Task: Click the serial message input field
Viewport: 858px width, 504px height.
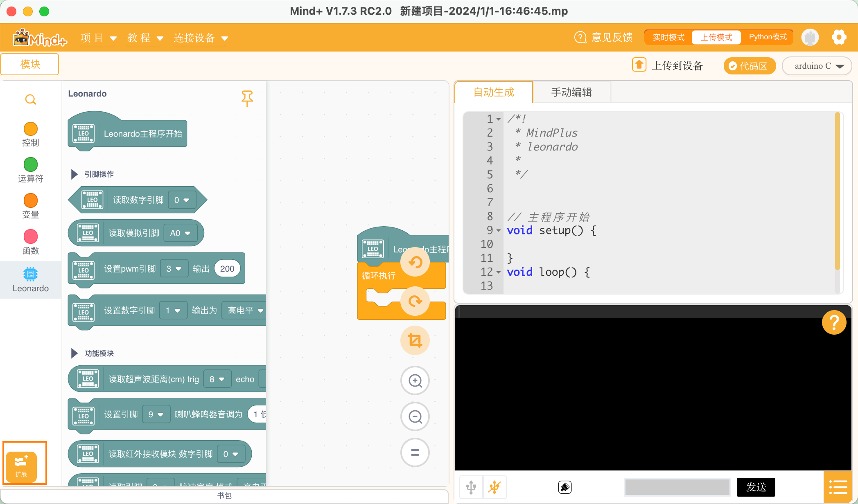Action: point(677,487)
